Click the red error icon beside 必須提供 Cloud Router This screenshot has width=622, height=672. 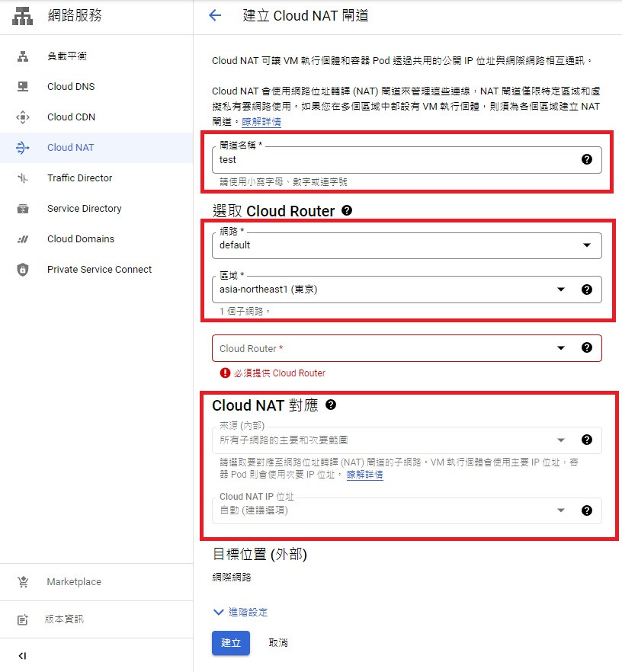click(x=225, y=373)
